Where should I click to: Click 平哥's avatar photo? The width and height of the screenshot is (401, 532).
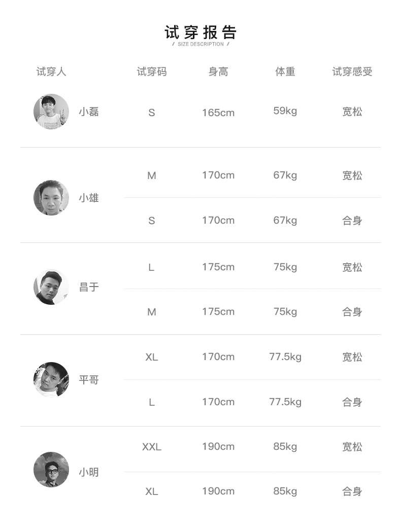coord(51,379)
